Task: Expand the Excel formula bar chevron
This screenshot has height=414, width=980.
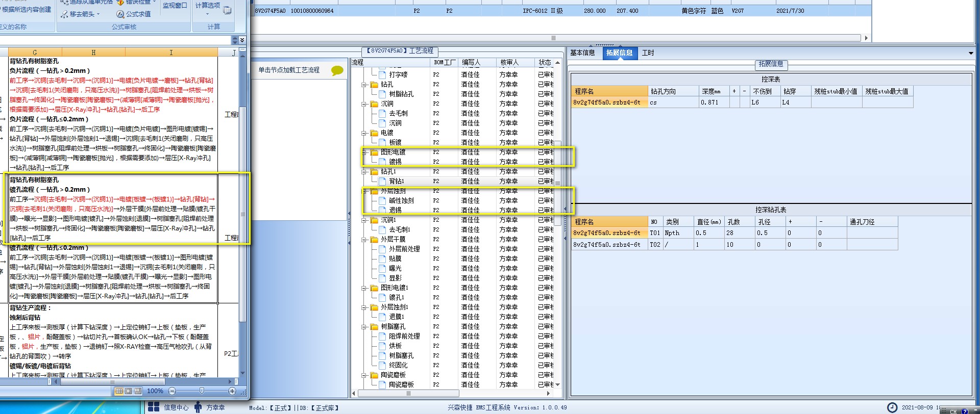Action: [x=242, y=40]
